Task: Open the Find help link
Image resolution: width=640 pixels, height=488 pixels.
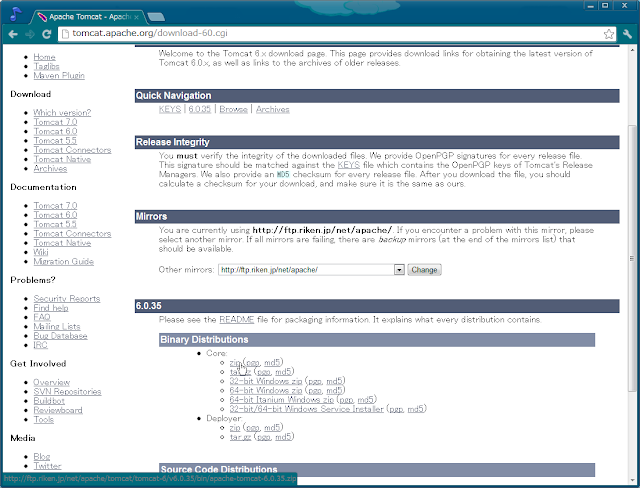Action: (x=51, y=308)
